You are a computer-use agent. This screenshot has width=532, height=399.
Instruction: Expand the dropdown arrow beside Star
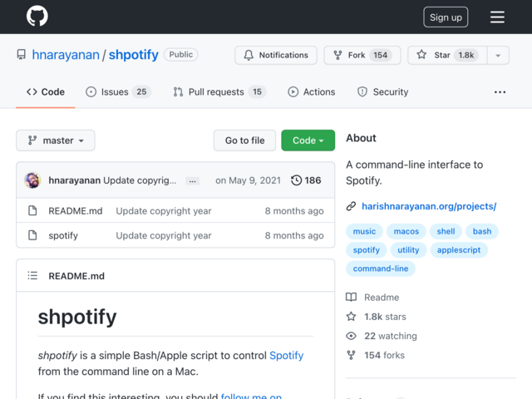pos(498,55)
